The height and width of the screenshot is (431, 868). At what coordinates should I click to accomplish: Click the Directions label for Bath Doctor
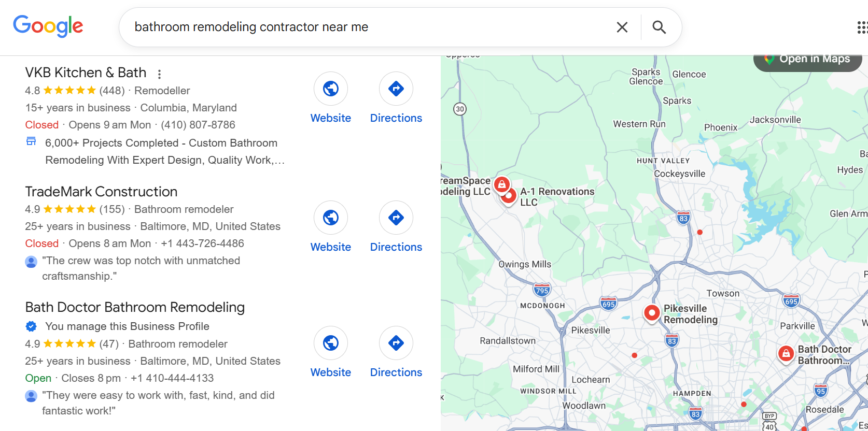396,372
